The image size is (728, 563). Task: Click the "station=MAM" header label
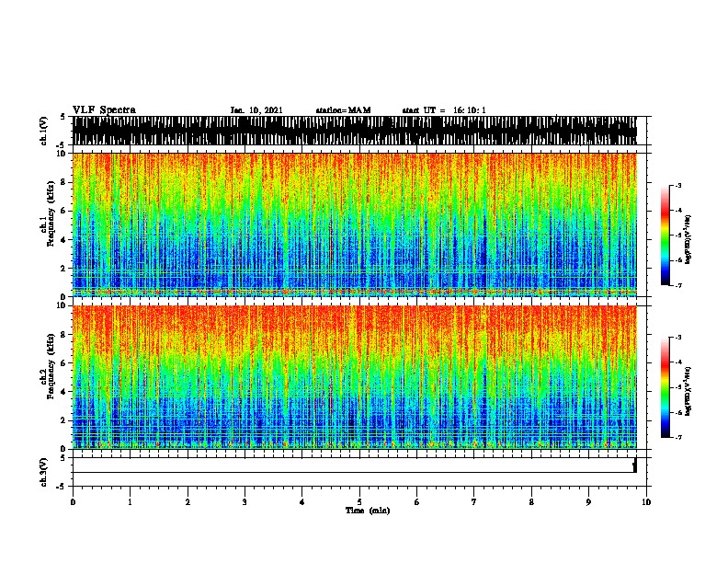point(343,110)
